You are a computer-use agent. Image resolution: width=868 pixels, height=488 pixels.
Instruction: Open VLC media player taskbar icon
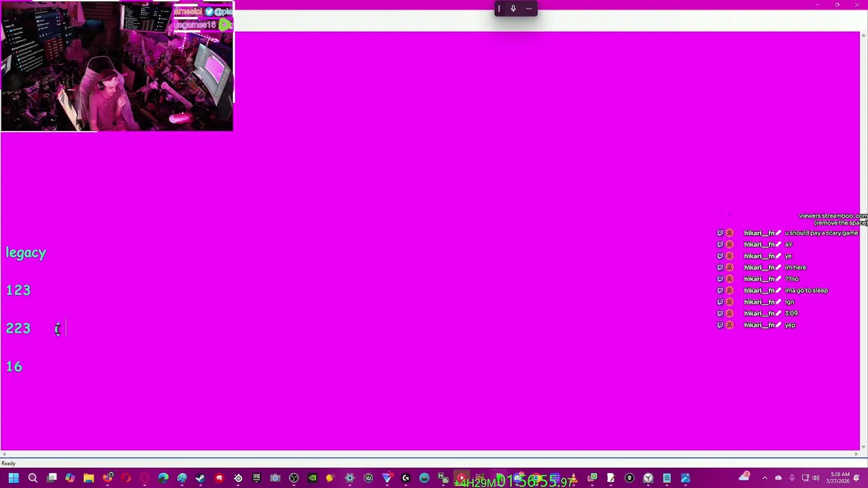point(574,479)
